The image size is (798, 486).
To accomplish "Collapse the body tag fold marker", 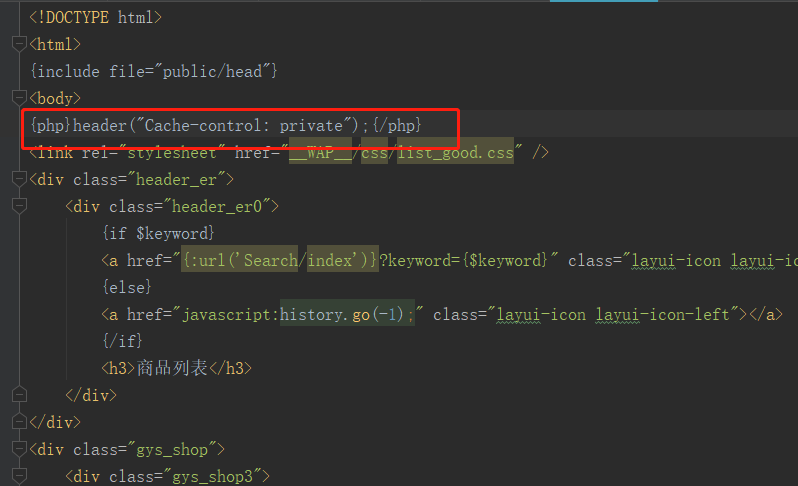I will pos(17,98).
